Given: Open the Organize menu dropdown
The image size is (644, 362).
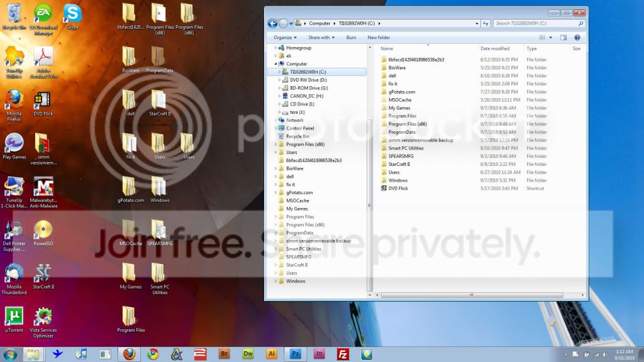Looking at the screenshot, I should click(285, 37).
